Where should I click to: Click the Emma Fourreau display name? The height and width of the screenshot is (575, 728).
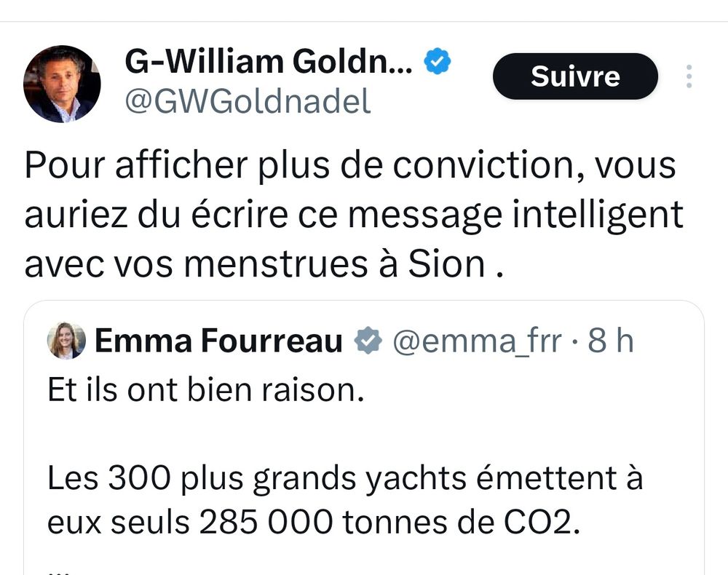click(x=218, y=341)
